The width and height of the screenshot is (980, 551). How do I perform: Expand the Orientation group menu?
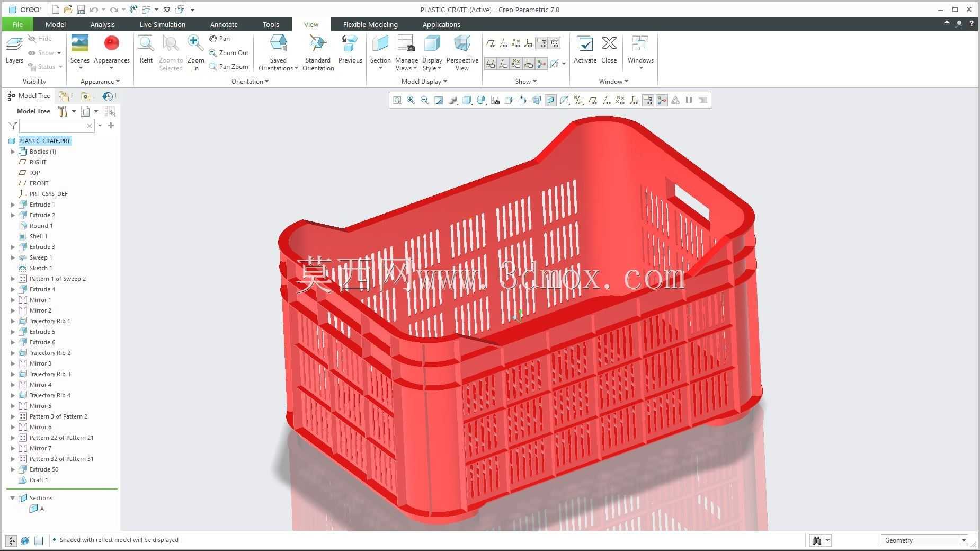point(250,81)
